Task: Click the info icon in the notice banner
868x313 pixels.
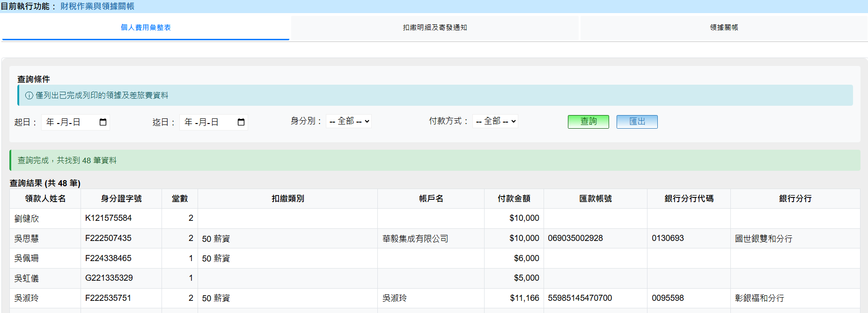Action: coord(29,95)
